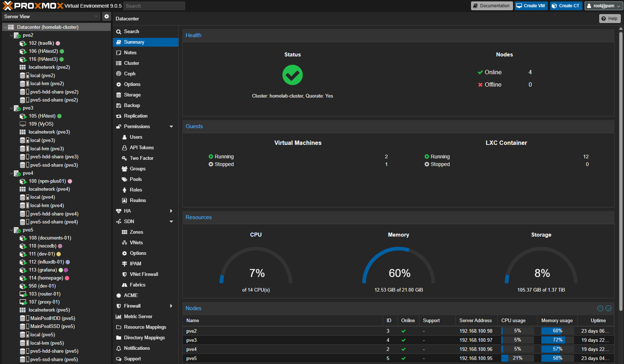Click the Create VM button
This screenshot has height=364, width=624.
point(531,5)
